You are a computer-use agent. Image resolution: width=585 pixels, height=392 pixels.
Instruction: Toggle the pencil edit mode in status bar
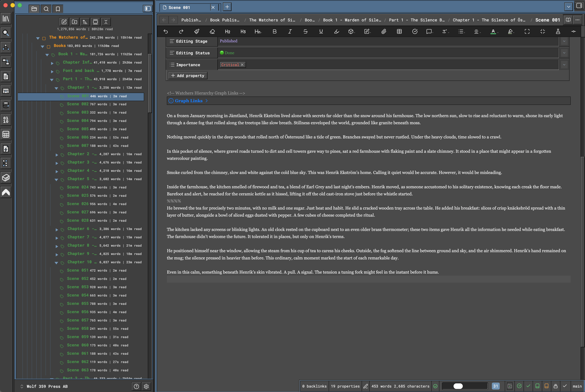pyautogui.click(x=365, y=386)
